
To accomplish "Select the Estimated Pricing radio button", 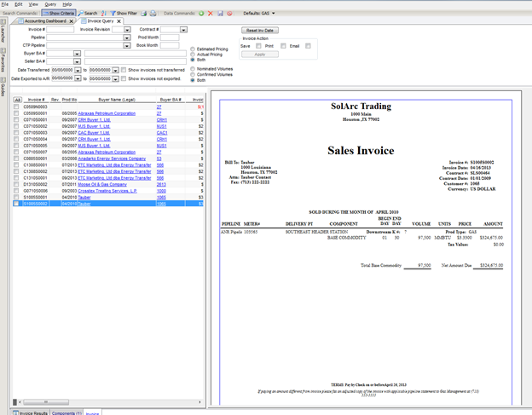I will click(193, 49).
